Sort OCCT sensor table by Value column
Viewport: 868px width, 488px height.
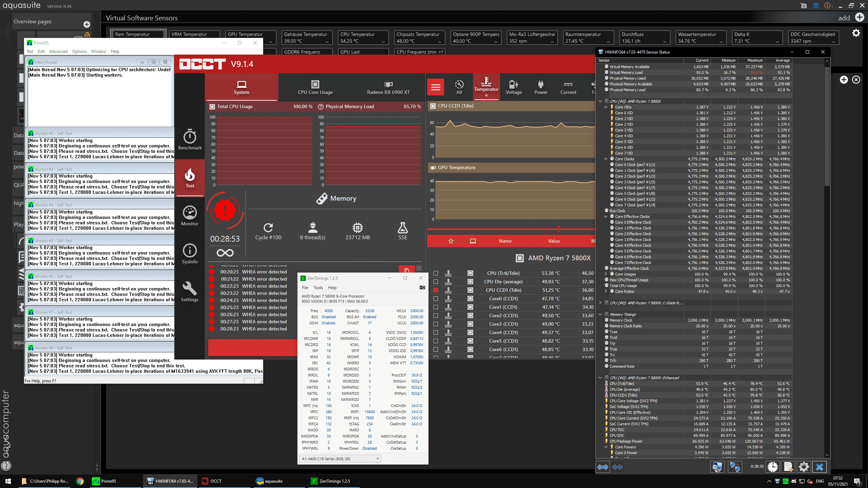coord(554,241)
